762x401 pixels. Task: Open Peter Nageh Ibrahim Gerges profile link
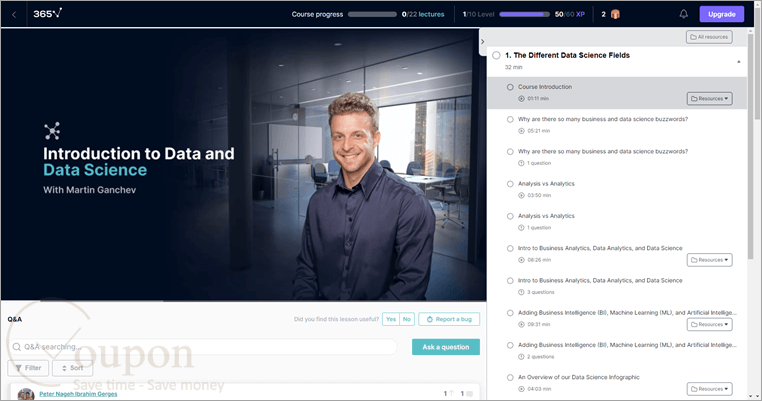(x=78, y=394)
